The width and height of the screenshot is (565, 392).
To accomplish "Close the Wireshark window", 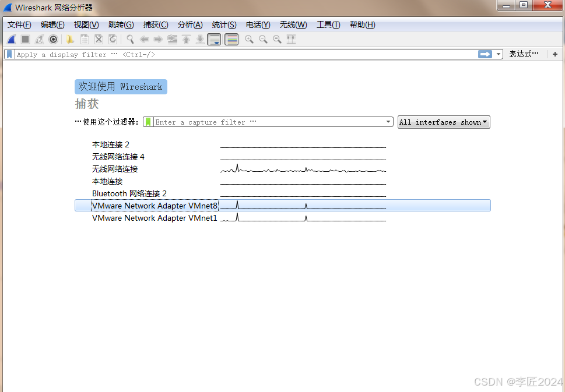I will point(548,5).
